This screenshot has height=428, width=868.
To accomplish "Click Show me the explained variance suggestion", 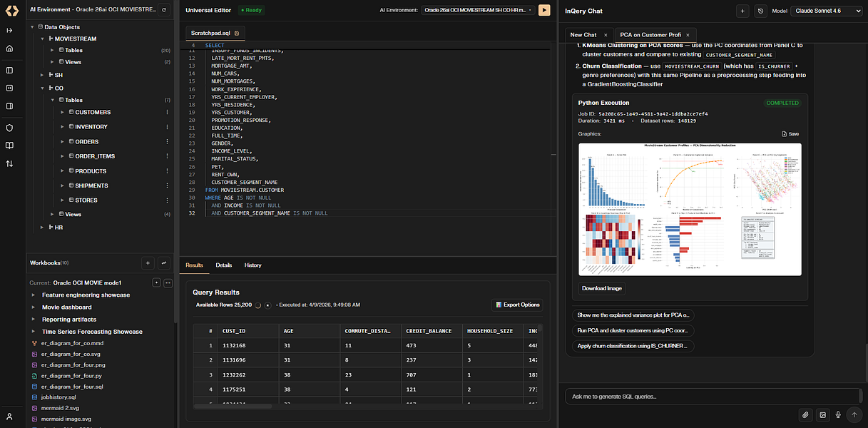I will (633, 315).
